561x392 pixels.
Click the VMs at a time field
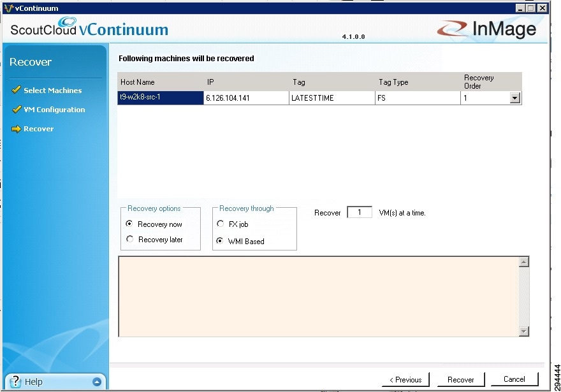[360, 212]
